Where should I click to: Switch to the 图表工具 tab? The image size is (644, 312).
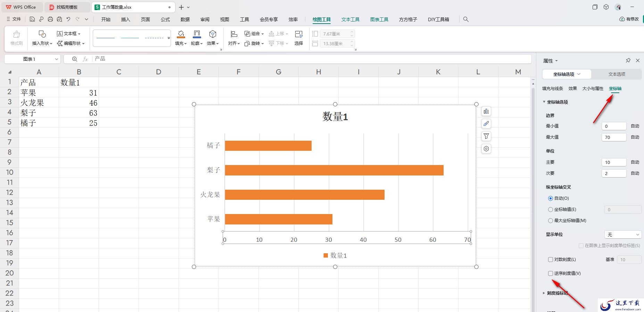[379, 19]
